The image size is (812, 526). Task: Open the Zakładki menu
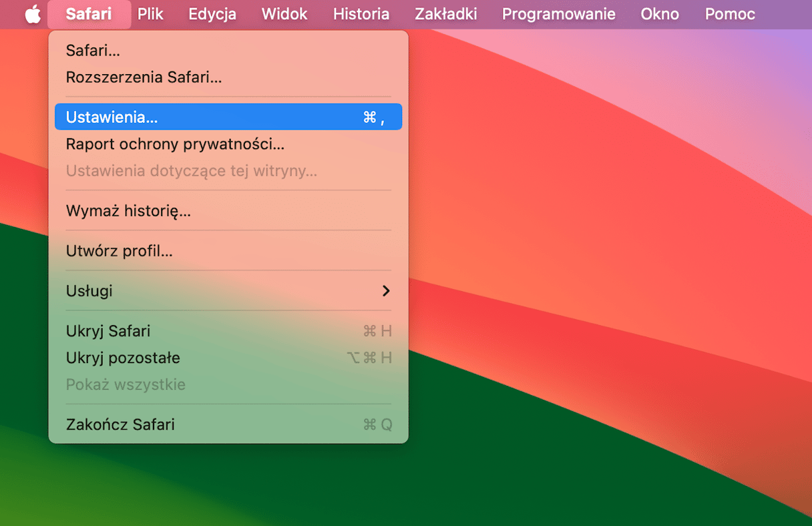pyautogui.click(x=445, y=14)
